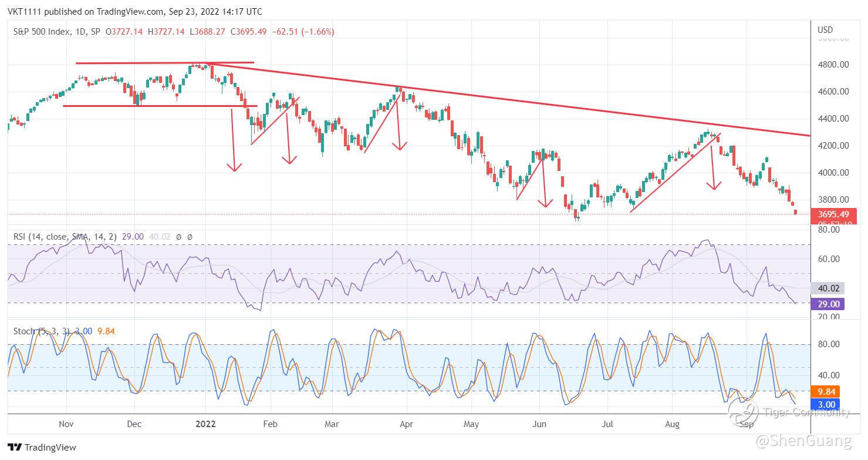
Task: Open the RSI (14, close, SMA, 14, 2) legend
Action: (66, 237)
